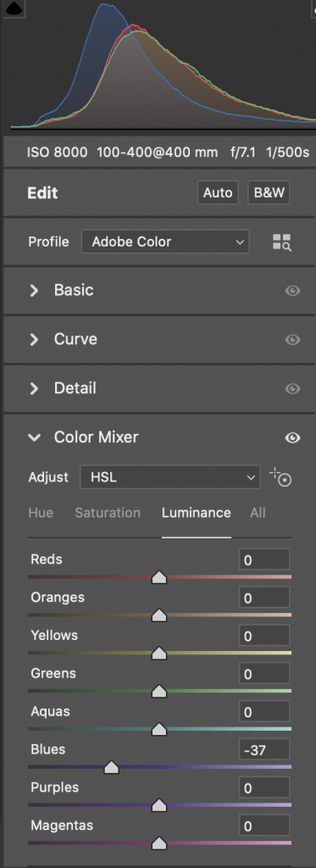Toggle visibility of Curve panel edits
The width and height of the screenshot is (316, 868).
pyautogui.click(x=293, y=339)
